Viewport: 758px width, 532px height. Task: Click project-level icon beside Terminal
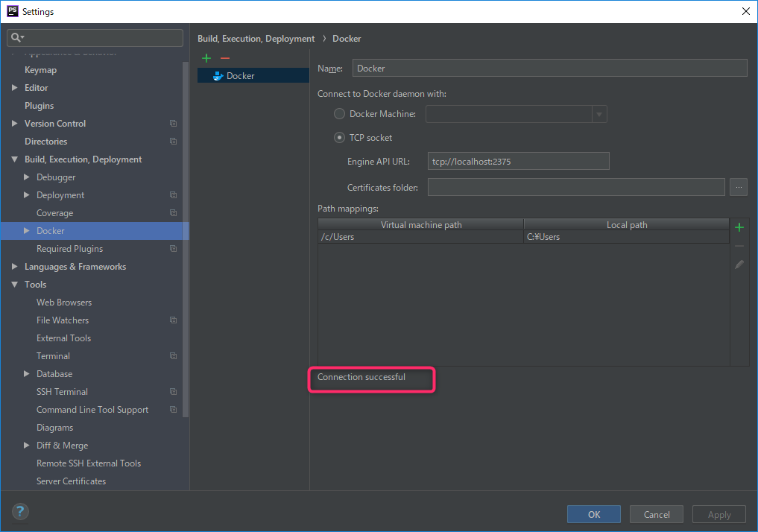173,356
